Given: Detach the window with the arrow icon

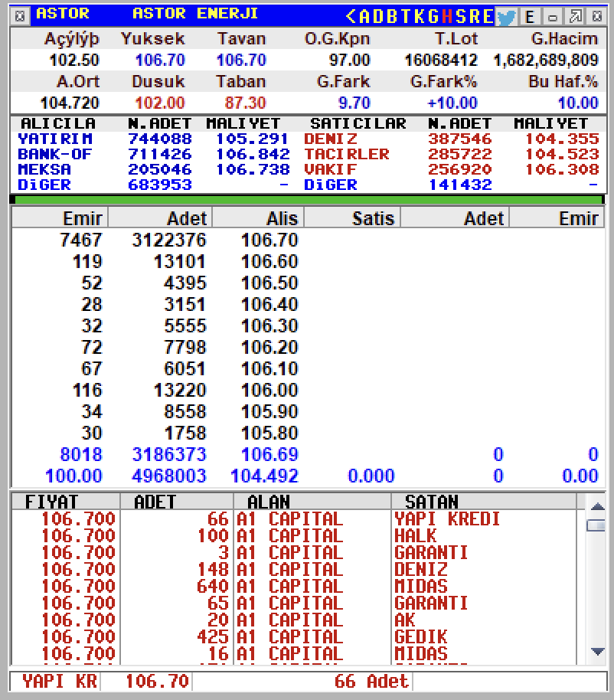Looking at the screenshot, I should [x=575, y=17].
